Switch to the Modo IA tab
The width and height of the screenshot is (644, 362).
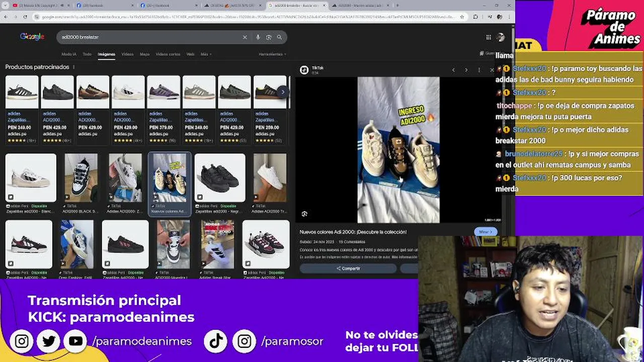click(x=68, y=54)
